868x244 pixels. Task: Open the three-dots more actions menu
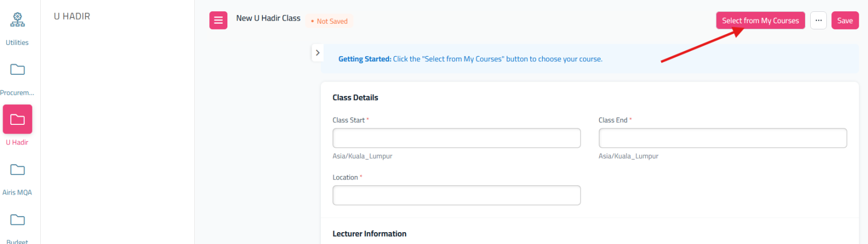(818, 21)
